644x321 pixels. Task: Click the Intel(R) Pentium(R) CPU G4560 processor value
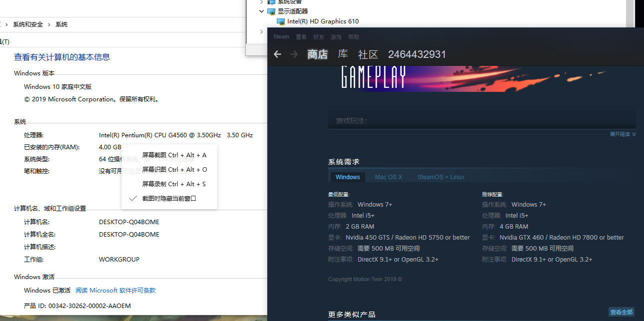[176, 135]
